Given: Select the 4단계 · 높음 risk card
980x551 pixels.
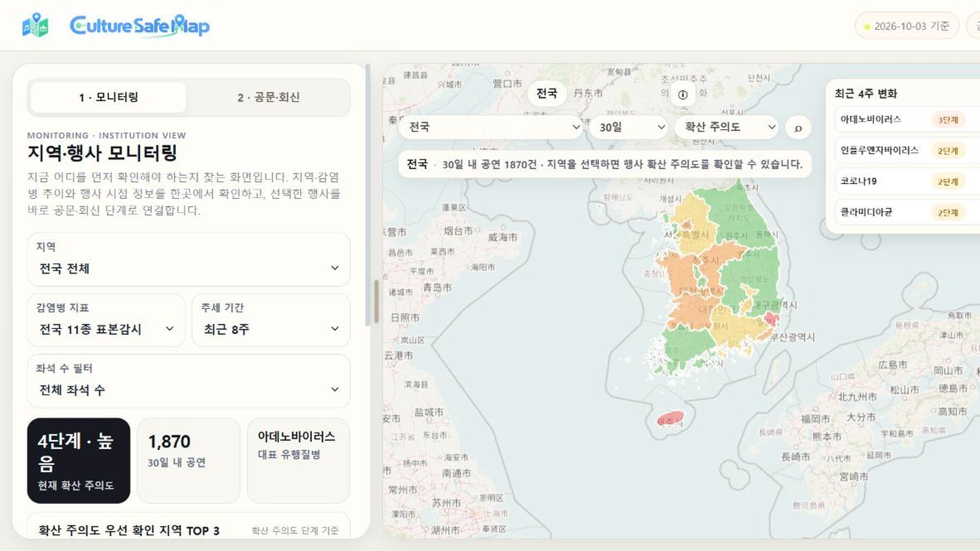Looking at the screenshot, I should point(78,460).
